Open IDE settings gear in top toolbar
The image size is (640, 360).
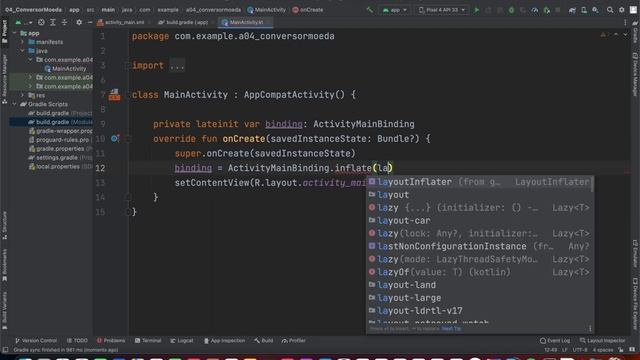coord(622,10)
